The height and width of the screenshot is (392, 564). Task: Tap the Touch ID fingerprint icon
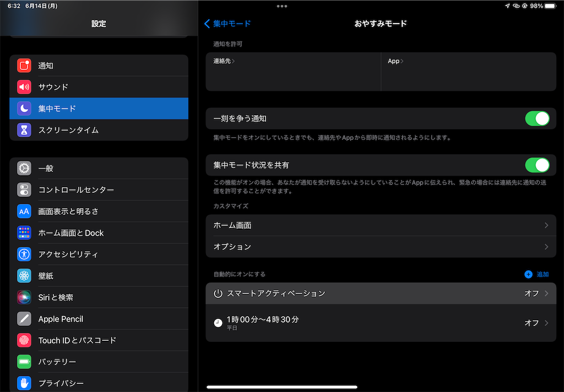[x=24, y=340]
